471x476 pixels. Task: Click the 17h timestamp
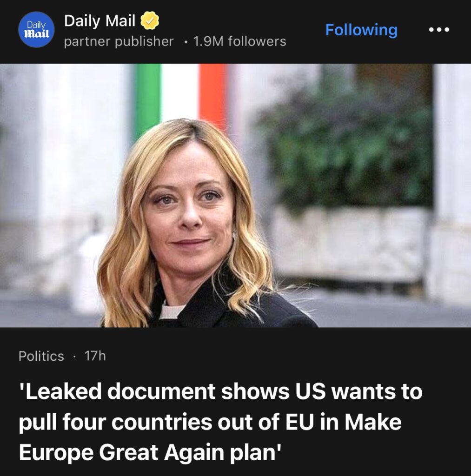tap(95, 356)
